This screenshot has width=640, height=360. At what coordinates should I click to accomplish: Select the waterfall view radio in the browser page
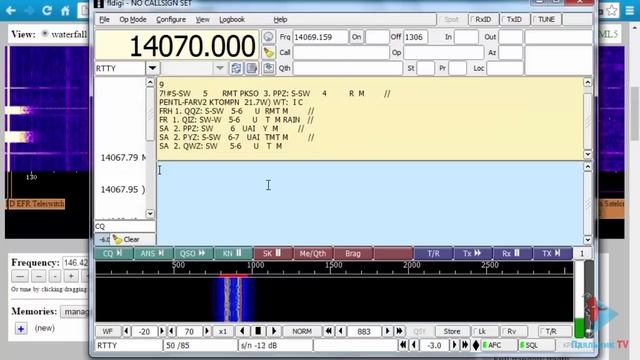45,34
